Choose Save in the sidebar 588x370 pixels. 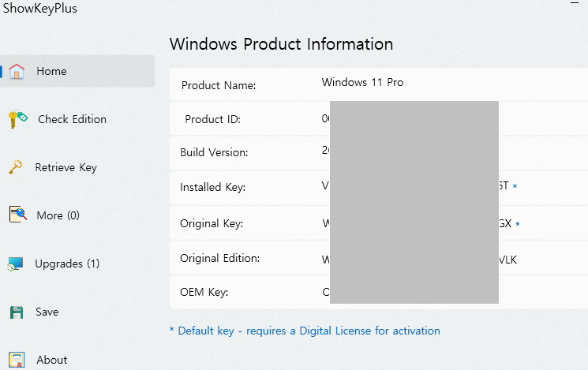(x=47, y=312)
